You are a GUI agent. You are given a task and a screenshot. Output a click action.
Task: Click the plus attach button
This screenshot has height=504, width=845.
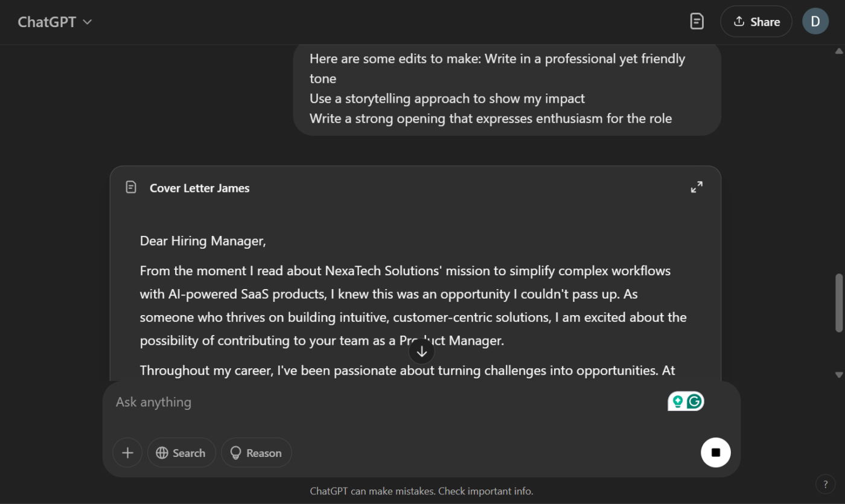(127, 453)
